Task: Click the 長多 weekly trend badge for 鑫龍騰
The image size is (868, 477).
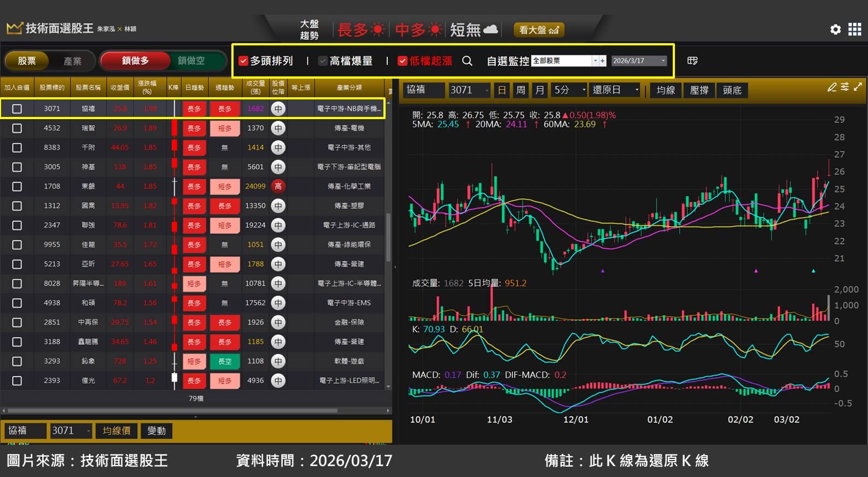Action: coord(225,341)
